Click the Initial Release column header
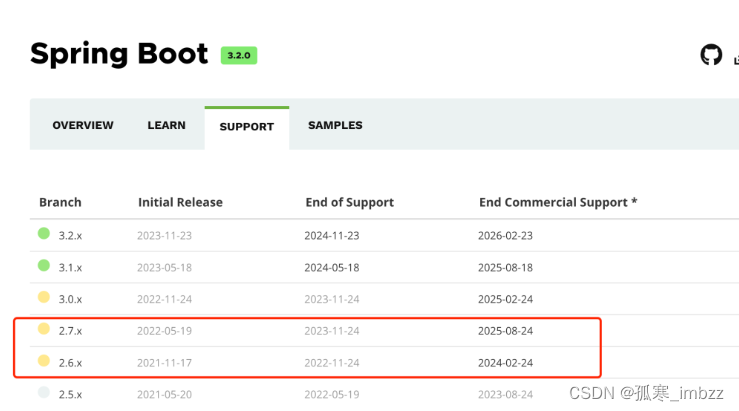Image resolution: width=739 pixels, height=411 pixels. tap(181, 202)
